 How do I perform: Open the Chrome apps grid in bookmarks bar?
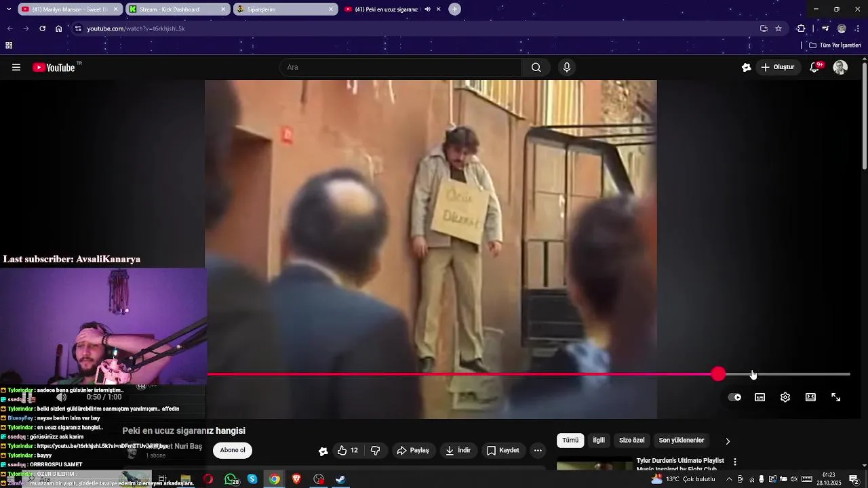[x=9, y=45]
